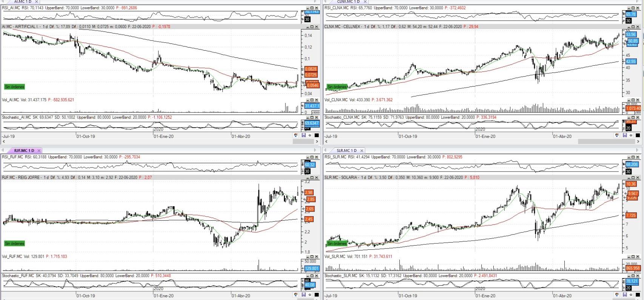The width and height of the screenshot is (644, 300).
Task: Click the 2,45 price tag on the RJF.MC axis
Action: [309, 219]
